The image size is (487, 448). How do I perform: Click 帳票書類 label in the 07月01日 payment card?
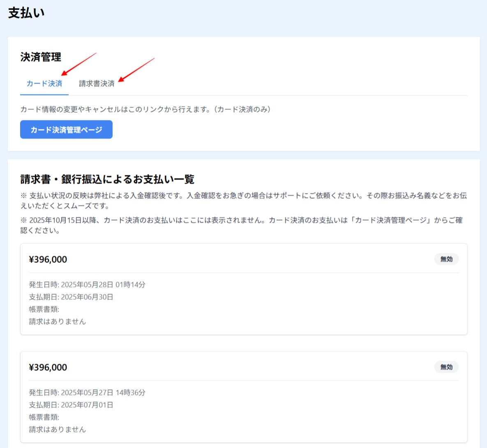(44, 417)
